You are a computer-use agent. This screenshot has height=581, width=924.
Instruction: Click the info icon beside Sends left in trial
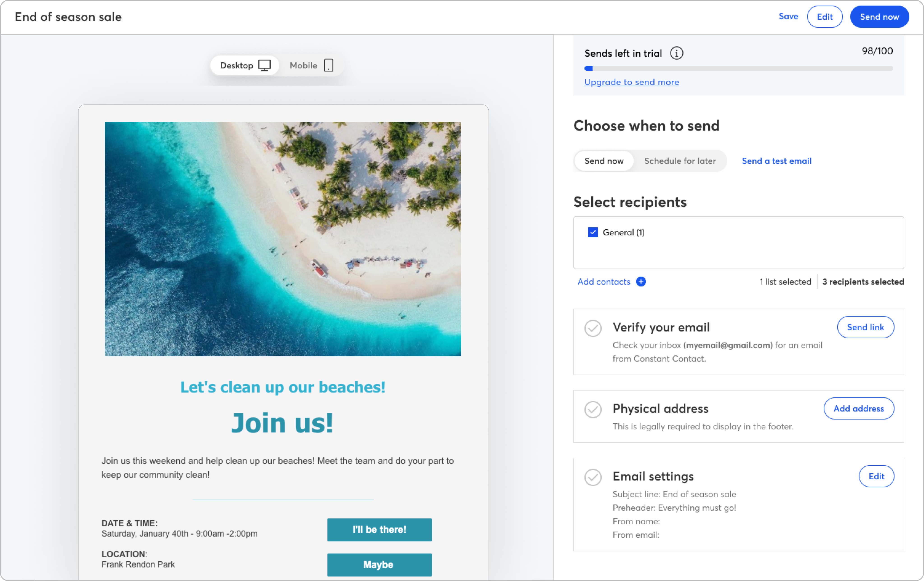(677, 53)
